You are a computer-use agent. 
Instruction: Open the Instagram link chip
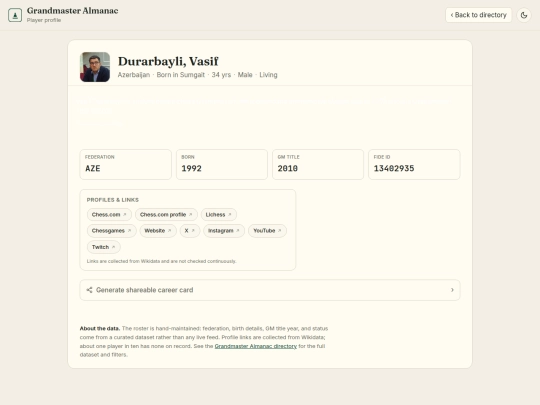(224, 231)
